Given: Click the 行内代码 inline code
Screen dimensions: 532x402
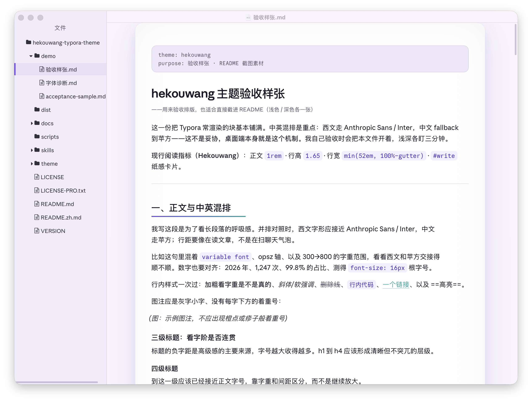Looking at the screenshot, I should tap(361, 284).
